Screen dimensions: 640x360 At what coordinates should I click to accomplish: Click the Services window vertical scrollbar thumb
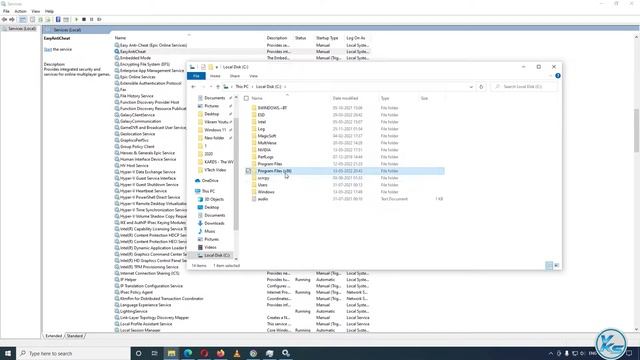click(x=636, y=131)
